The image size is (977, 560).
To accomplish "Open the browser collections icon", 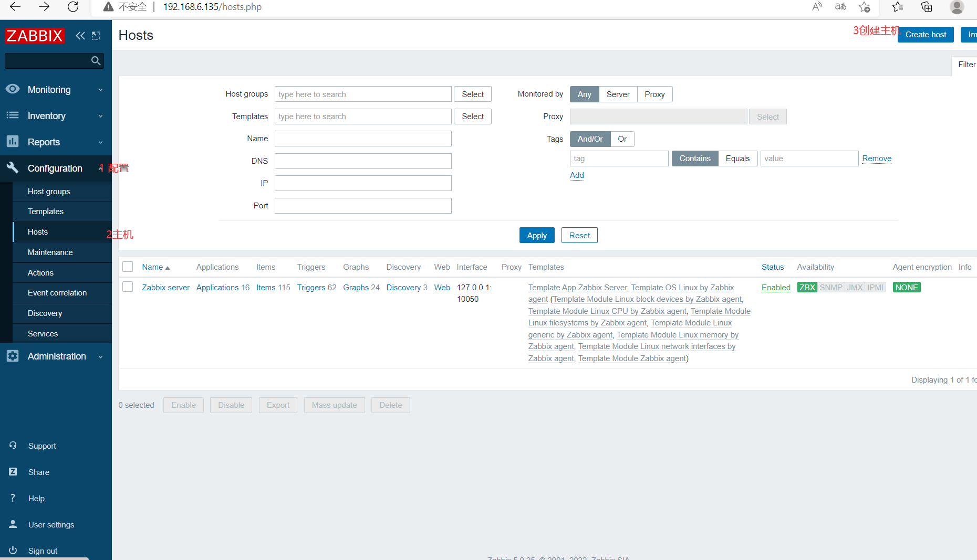I will click(x=927, y=7).
